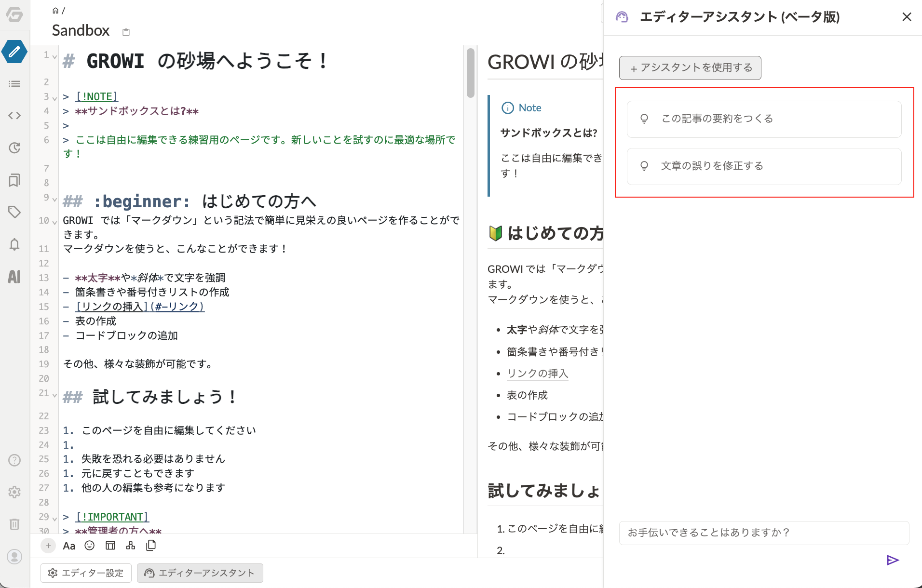Open bookmarks in the left sidebar
The height and width of the screenshot is (588, 922).
click(14, 180)
